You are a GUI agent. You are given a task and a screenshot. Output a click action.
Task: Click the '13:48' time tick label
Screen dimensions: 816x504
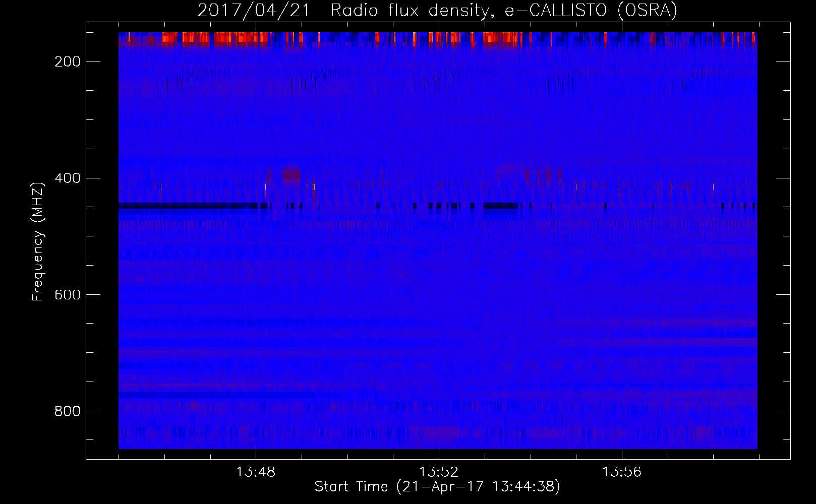coord(256,472)
